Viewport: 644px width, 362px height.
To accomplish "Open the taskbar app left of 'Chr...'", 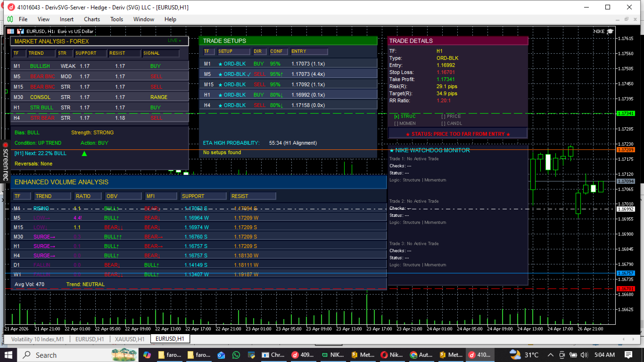I will 251,355.
